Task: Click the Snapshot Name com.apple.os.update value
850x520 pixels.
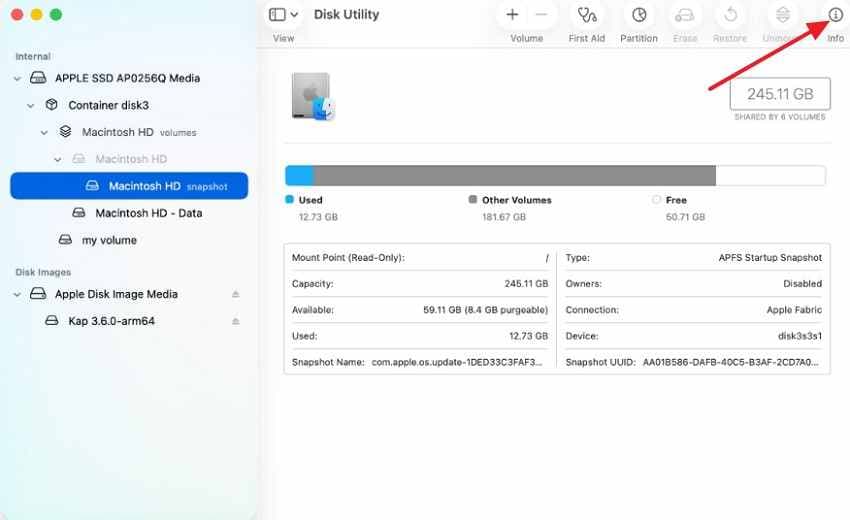Action: (457, 362)
